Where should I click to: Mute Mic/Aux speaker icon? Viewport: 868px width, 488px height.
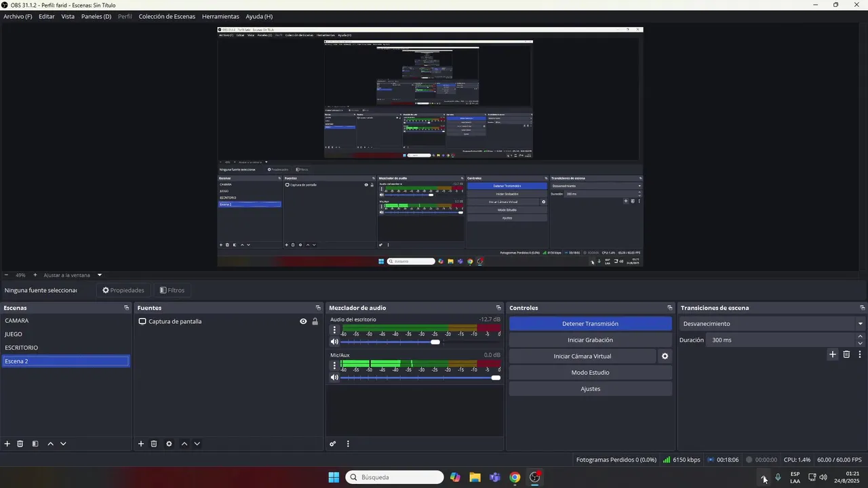[334, 378]
